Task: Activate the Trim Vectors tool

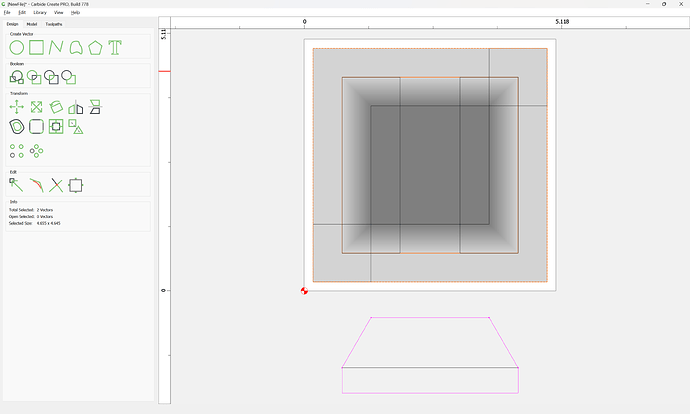Action: [x=37, y=185]
